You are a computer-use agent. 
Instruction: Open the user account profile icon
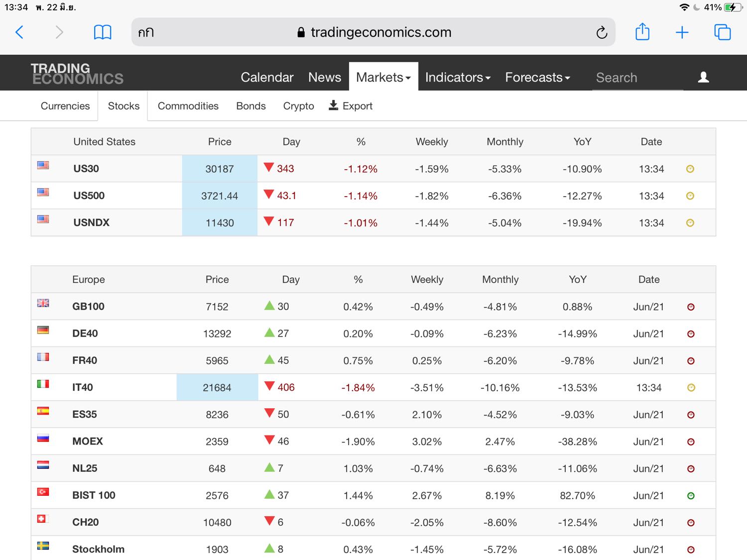click(x=704, y=77)
